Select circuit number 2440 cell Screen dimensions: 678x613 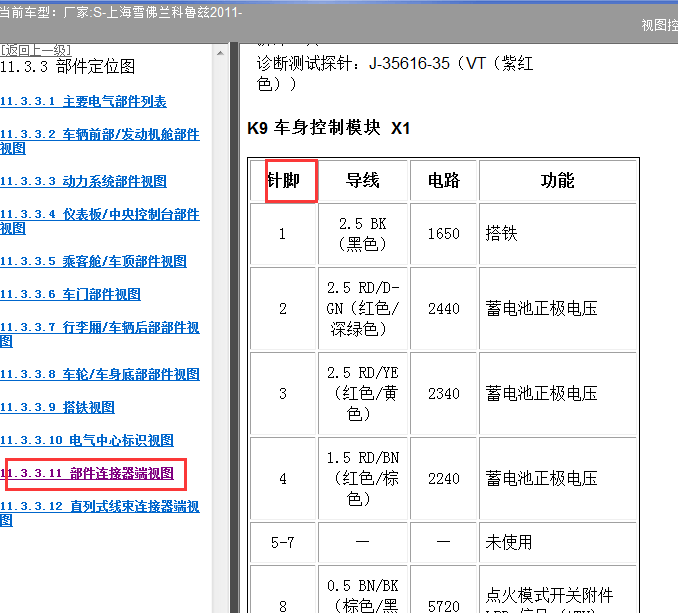443,309
